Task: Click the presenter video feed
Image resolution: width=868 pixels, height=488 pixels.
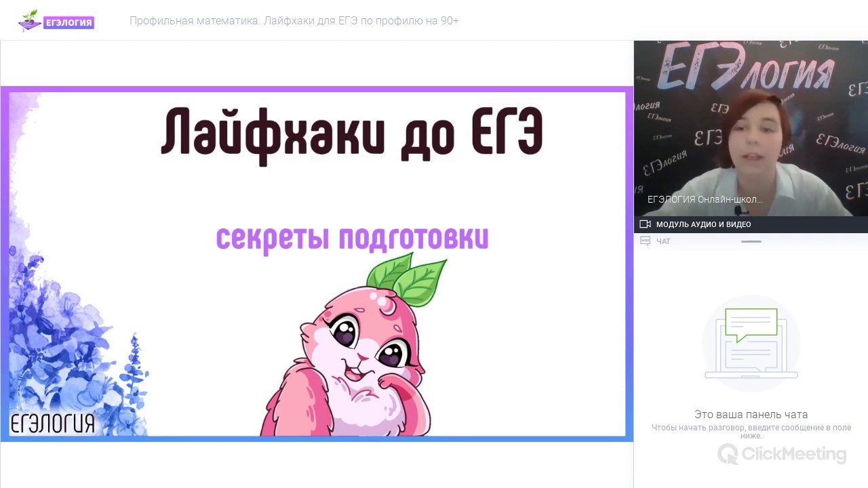Action: pyautogui.click(x=751, y=128)
